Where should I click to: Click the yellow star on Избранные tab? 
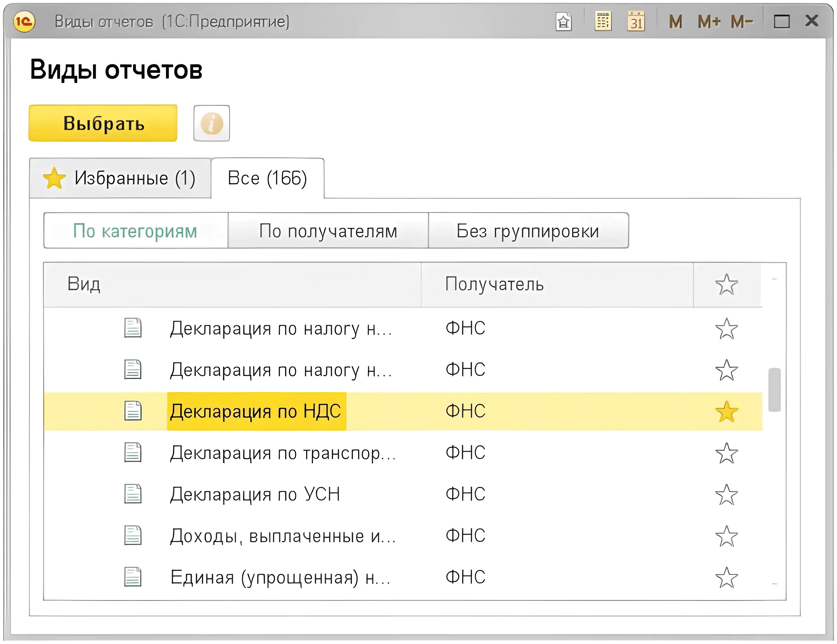pyautogui.click(x=54, y=178)
